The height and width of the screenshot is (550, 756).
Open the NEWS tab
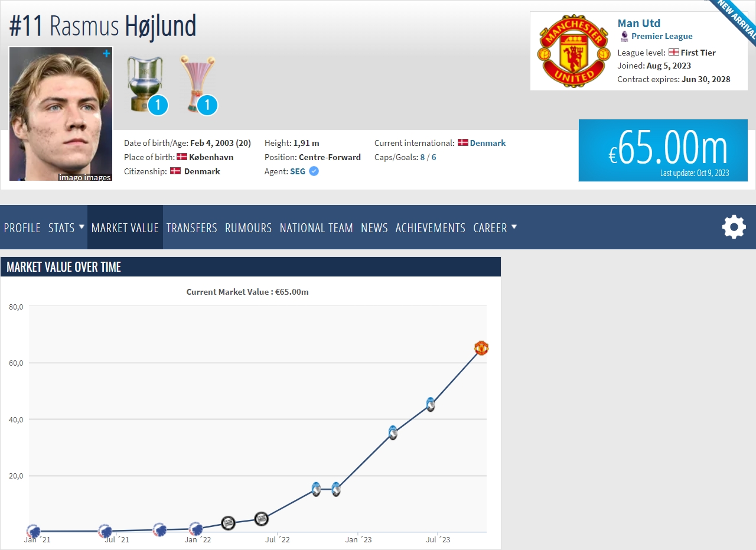pos(374,227)
